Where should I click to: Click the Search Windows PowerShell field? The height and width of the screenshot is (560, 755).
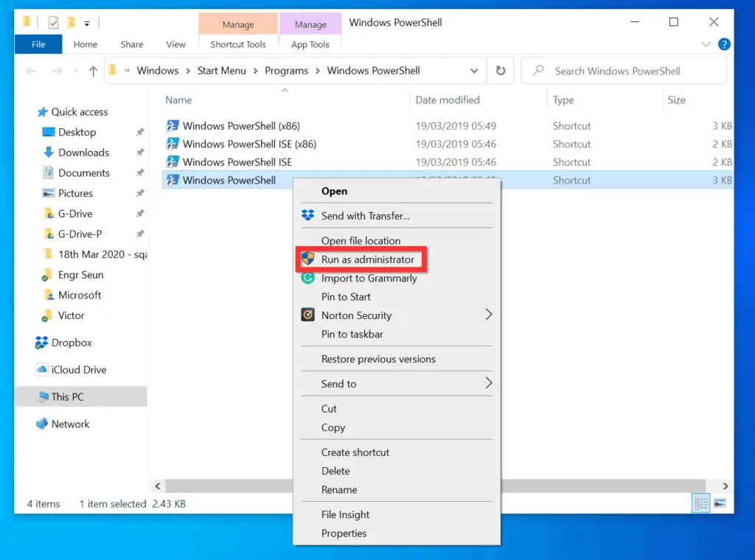(627, 71)
